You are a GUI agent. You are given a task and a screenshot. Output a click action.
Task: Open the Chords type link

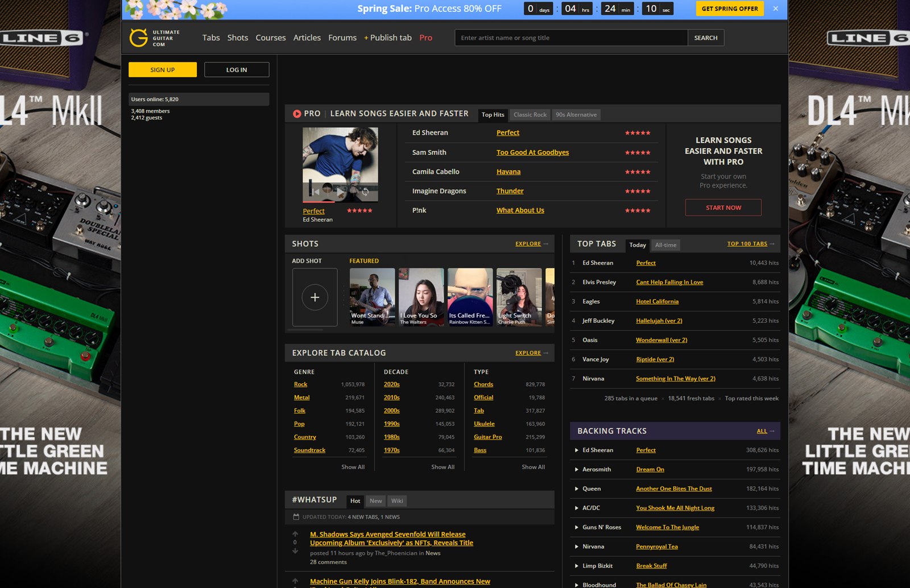point(483,384)
